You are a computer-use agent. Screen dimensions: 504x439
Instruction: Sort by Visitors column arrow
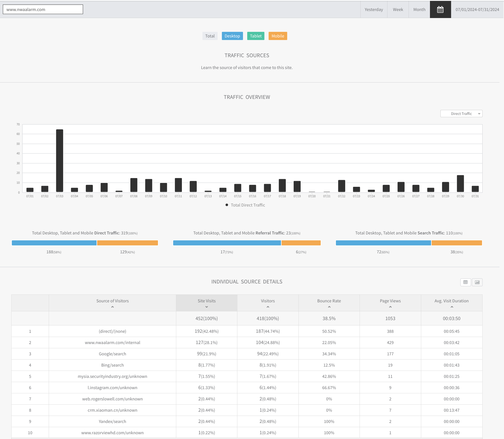coord(268,307)
